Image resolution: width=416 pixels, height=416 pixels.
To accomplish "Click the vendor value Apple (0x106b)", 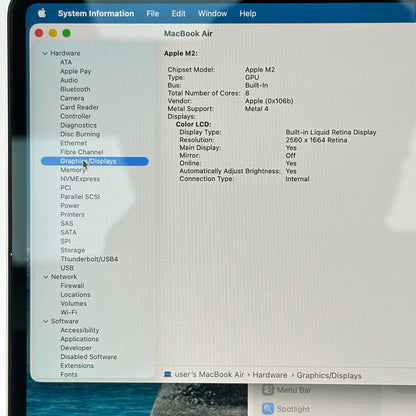I will (x=269, y=101).
